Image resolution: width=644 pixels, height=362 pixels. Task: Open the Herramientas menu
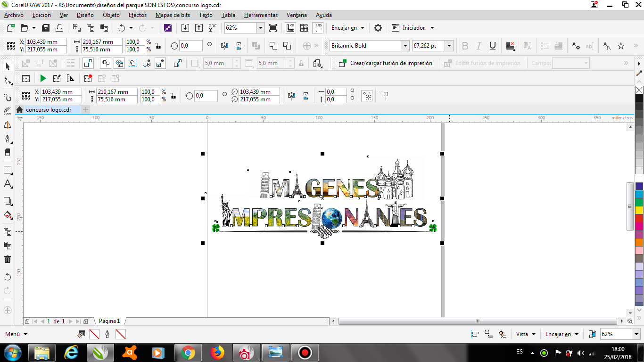click(261, 15)
